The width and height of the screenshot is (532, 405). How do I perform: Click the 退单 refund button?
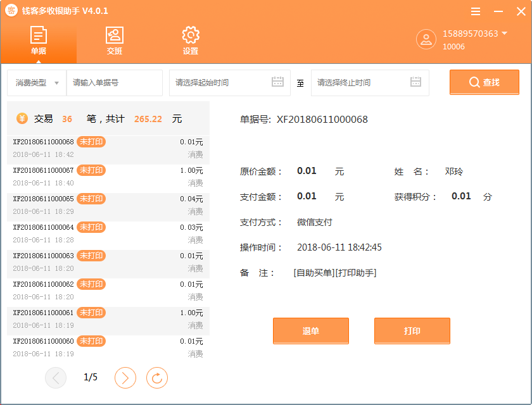click(x=311, y=331)
